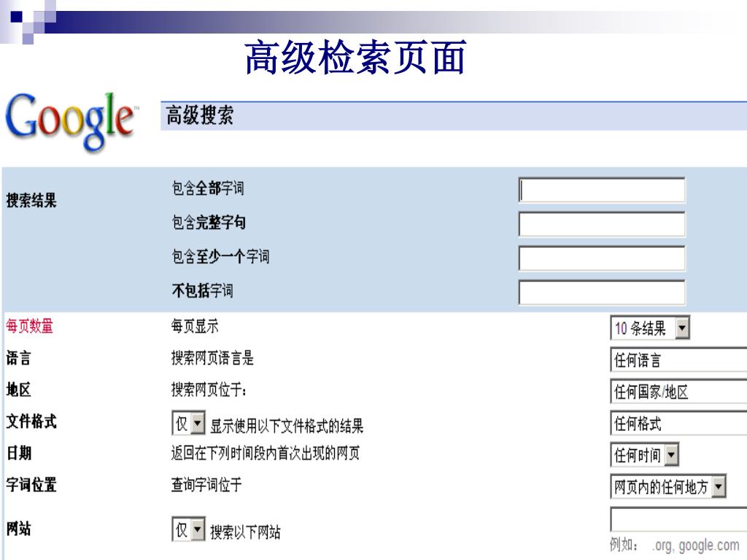This screenshot has width=747, height=560.
Task: Click the 搜索网页位于 text
Action: 209,390
